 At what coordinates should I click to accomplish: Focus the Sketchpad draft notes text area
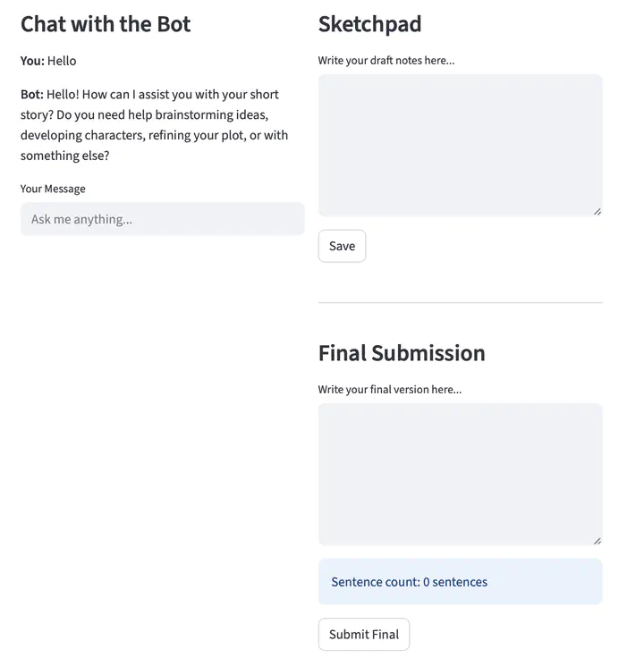pyautogui.click(x=460, y=145)
